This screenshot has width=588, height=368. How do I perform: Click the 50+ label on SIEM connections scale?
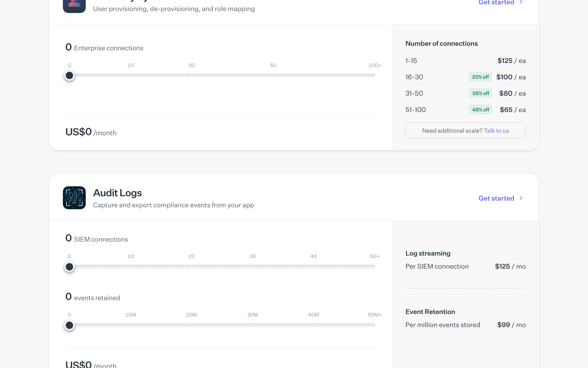point(375,256)
